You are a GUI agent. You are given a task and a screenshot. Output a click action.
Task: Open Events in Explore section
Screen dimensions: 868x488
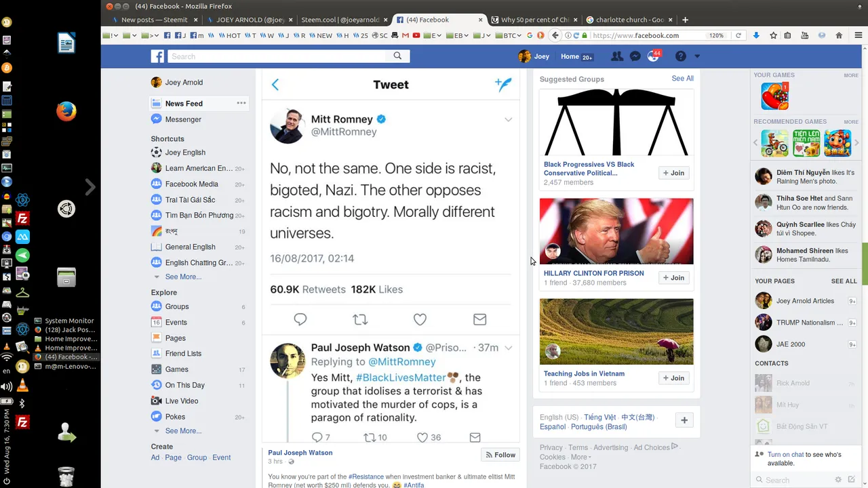coord(176,323)
